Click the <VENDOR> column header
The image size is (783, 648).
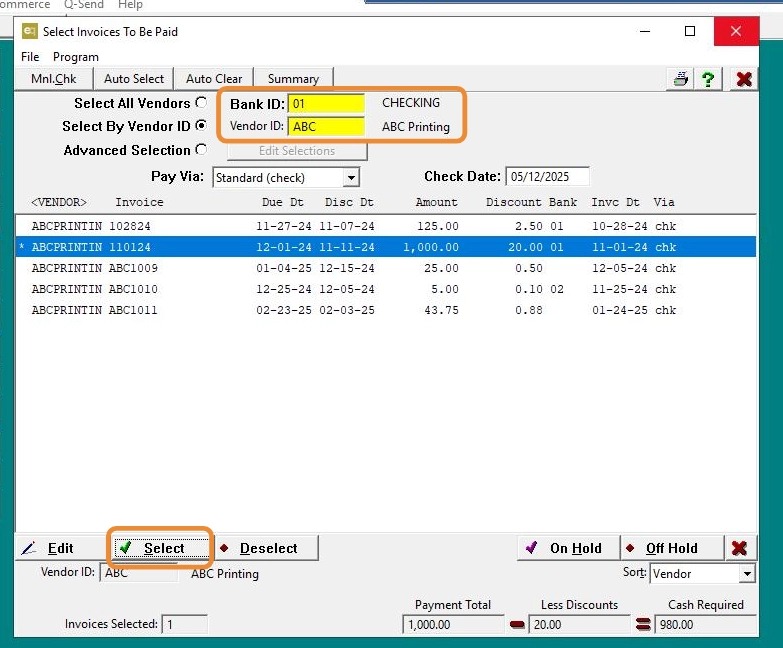pyautogui.click(x=59, y=202)
